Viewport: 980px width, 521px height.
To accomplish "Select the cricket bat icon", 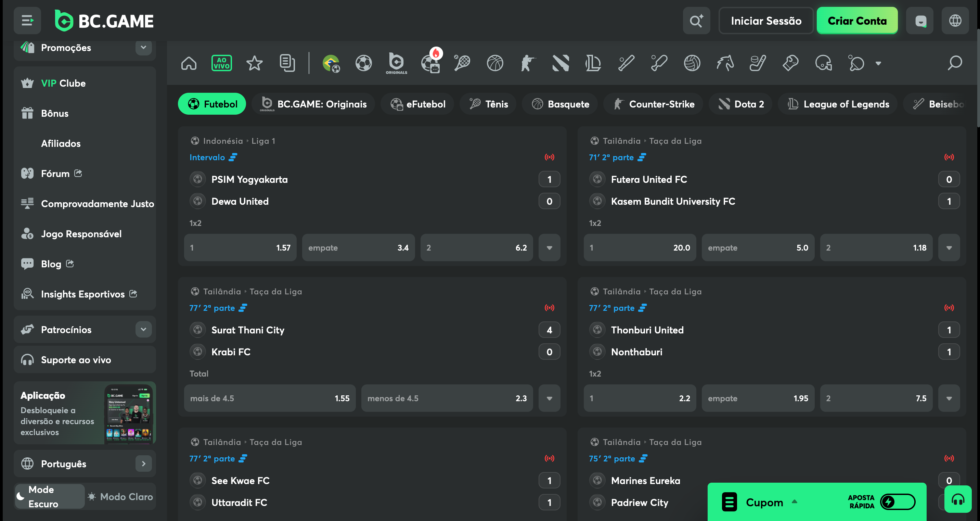I will (x=659, y=63).
